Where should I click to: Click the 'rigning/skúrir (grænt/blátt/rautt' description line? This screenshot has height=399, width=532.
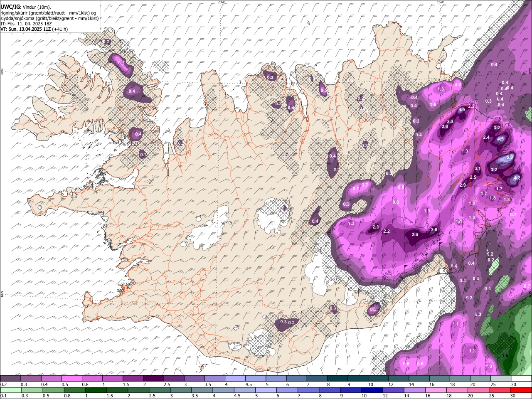click(48, 13)
